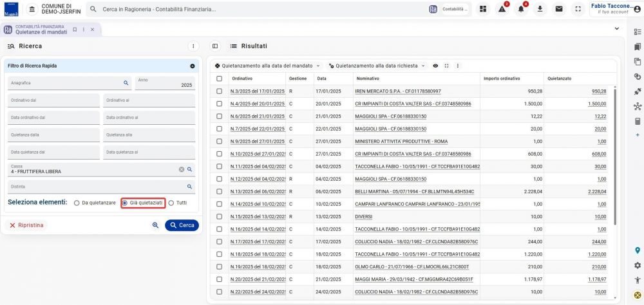Toggle the select-all header checkbox
The height and width of the screenshot is (305, 644).
click(x=220, y=79)
